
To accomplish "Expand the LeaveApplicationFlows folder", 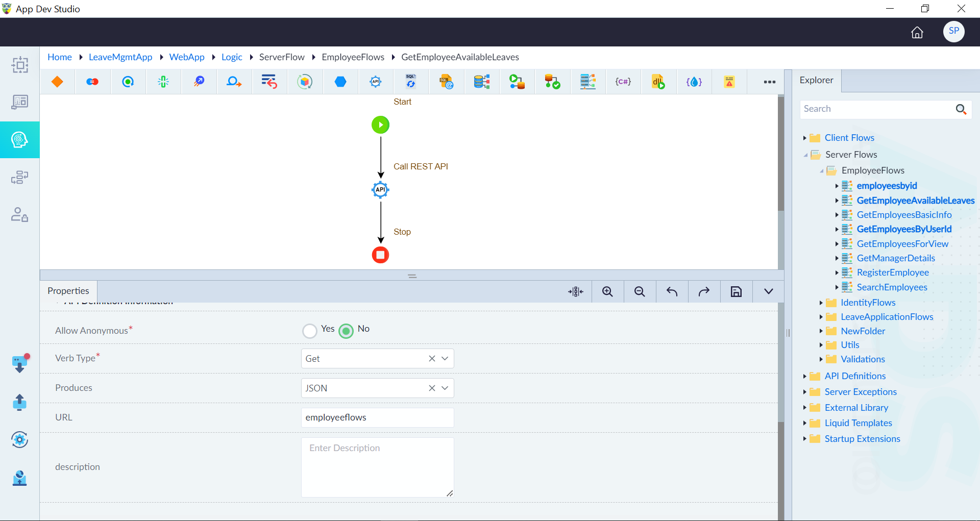I will [x=821, y=317].
